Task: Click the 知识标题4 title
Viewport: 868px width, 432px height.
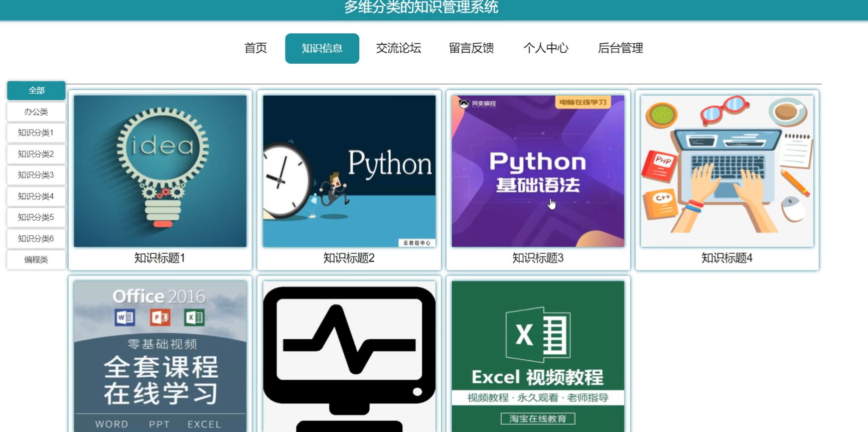Action: click(727, 258)
